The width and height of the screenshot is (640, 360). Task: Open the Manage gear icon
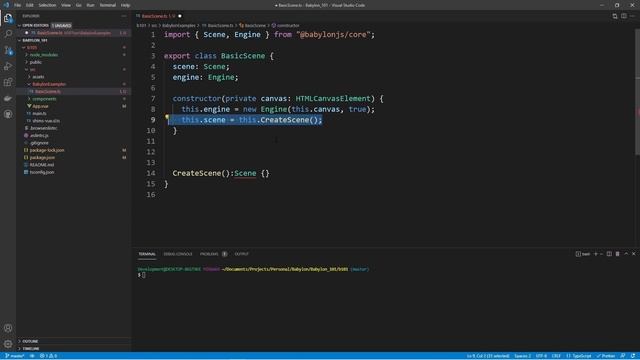pos(8,344)
